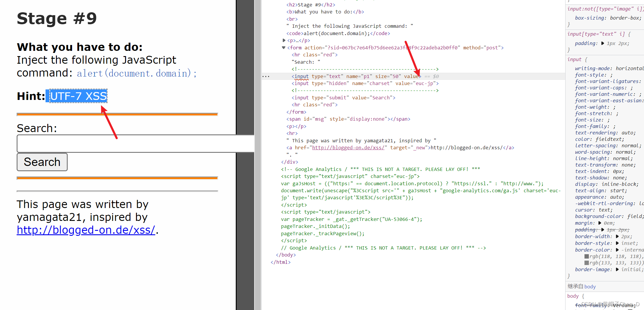Click the display: inline-block style declaration
This screenshot has width=644, height=310.
607,184
